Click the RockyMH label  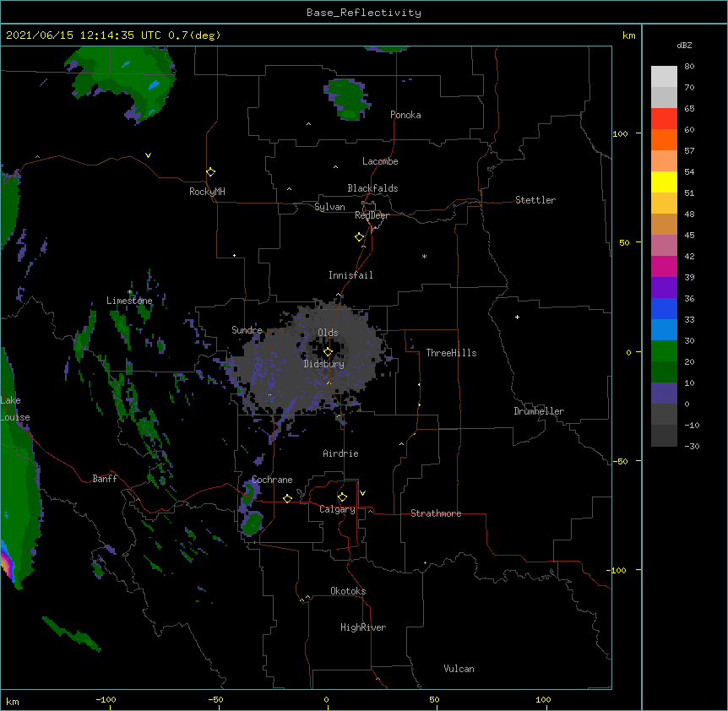tap(207, 192)
